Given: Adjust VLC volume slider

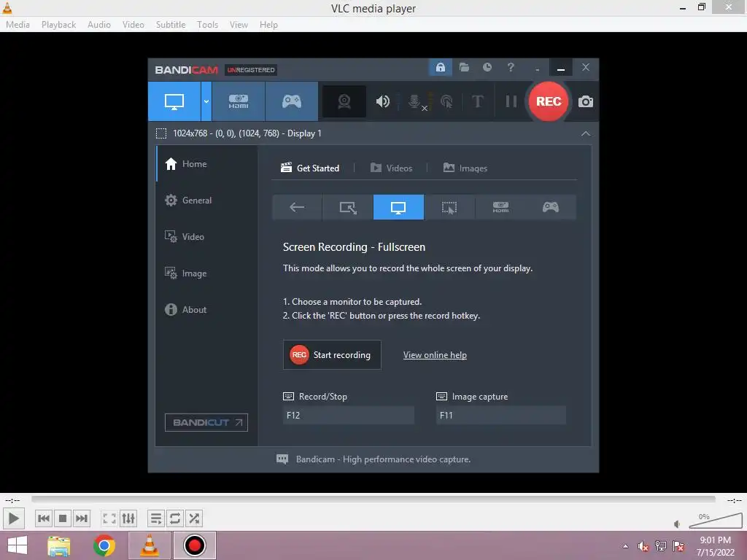Looking at the screenshot, I should (x=716, y=521).
